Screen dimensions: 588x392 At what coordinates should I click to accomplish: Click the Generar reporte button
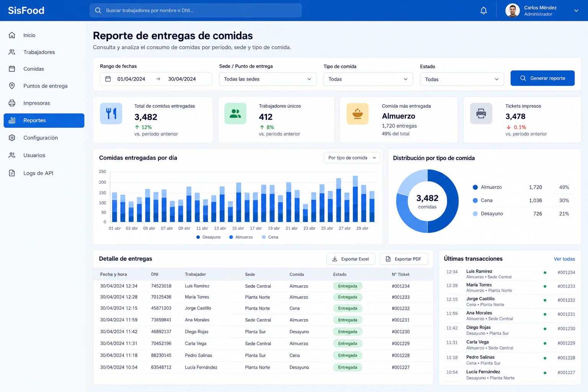542,78
